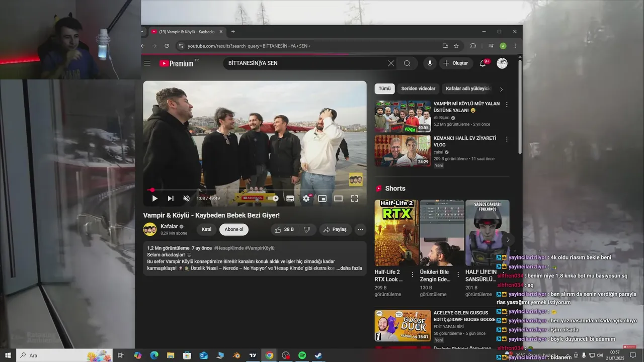Enter fullscreen mode
Viewport: 644px width, 362px height.
[355, 199]
